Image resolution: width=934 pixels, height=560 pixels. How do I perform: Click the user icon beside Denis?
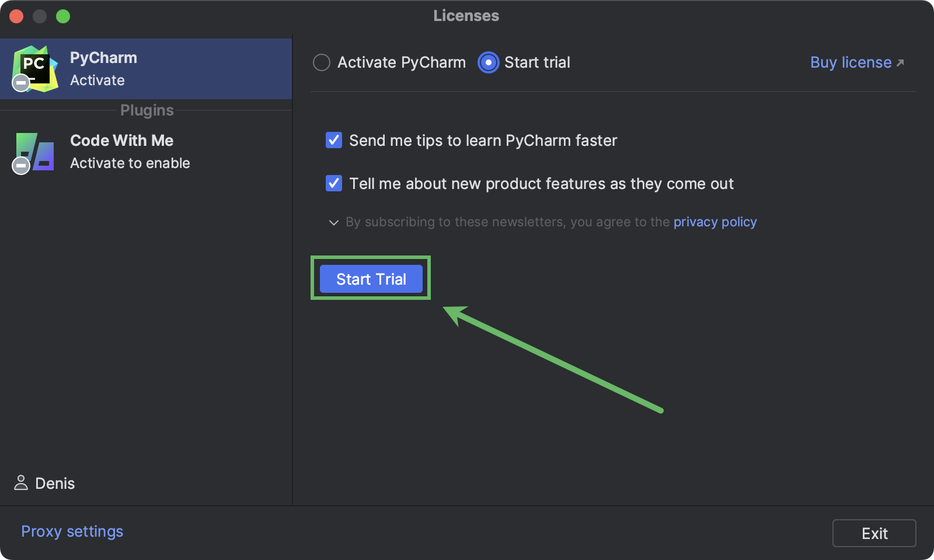[x=21, y=483]
